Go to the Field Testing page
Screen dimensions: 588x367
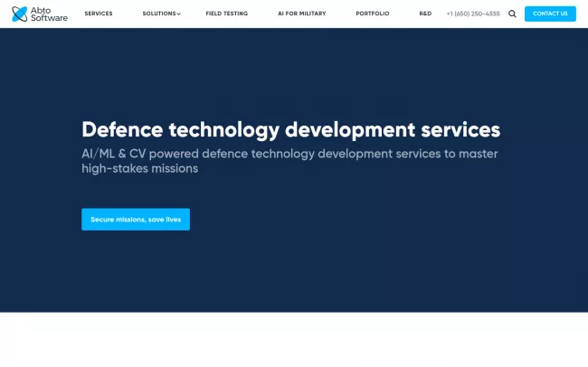point(226,14)
